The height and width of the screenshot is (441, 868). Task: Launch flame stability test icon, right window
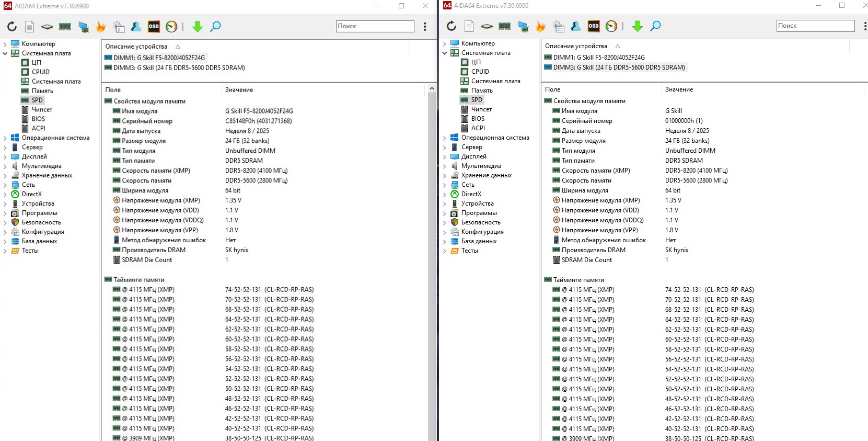point(540,26)
